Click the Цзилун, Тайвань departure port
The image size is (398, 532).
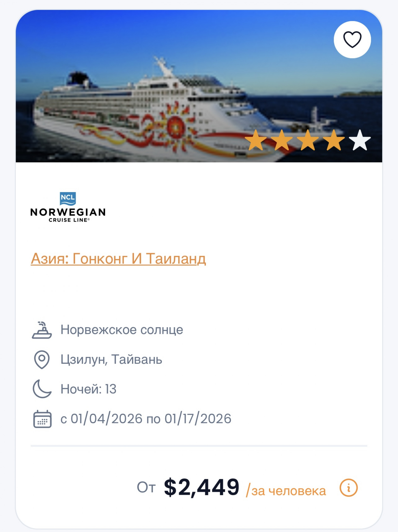(111, 360)
